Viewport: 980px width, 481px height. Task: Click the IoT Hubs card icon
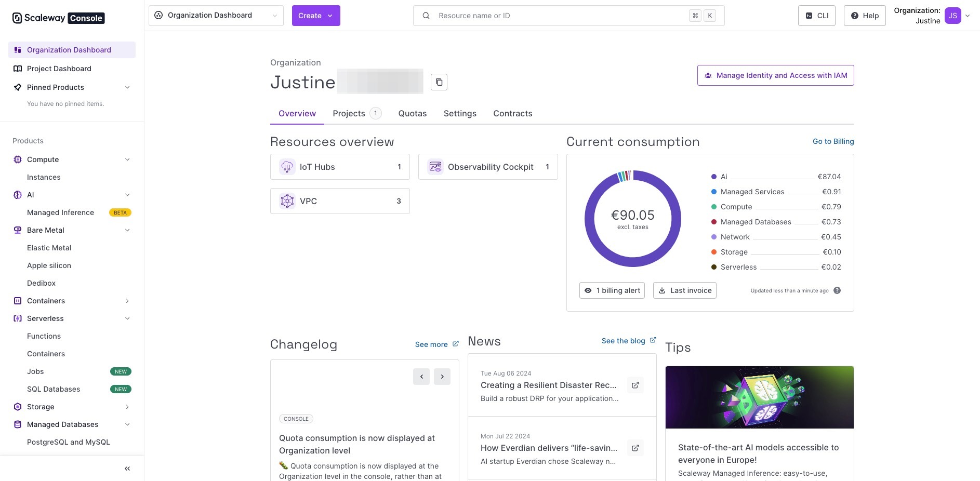pos(287,167)
